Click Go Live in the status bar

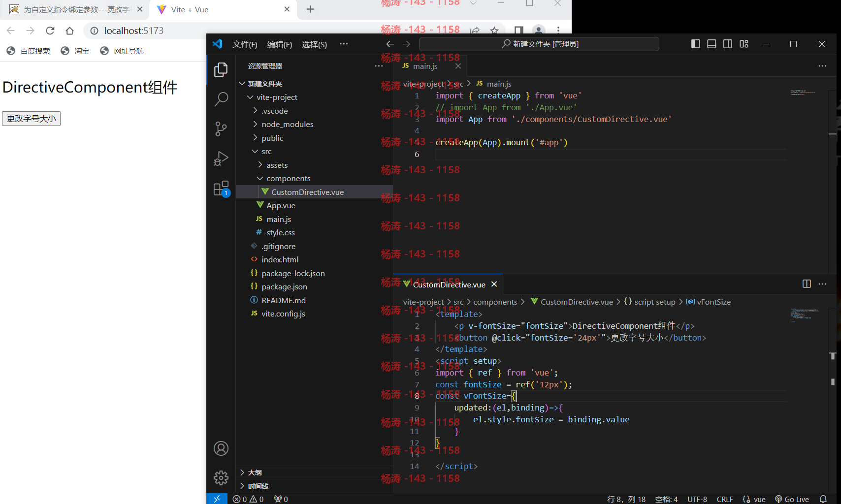click(x=792, y=499)
